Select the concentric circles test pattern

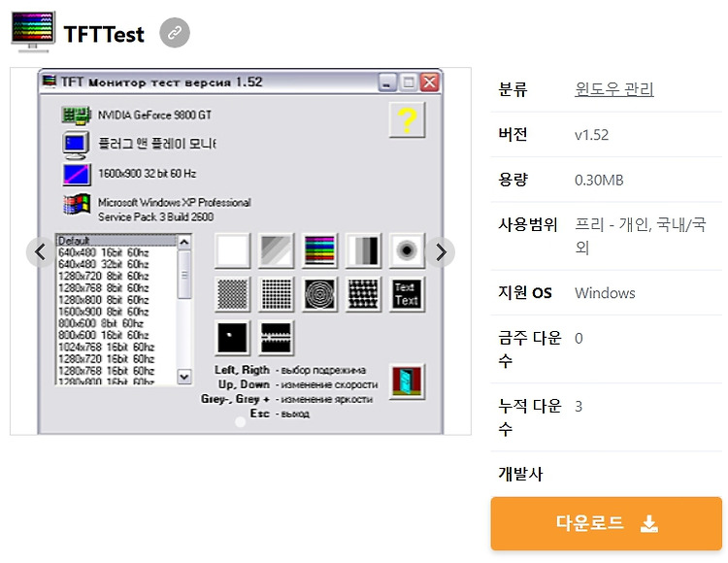(x=319, y=294)
